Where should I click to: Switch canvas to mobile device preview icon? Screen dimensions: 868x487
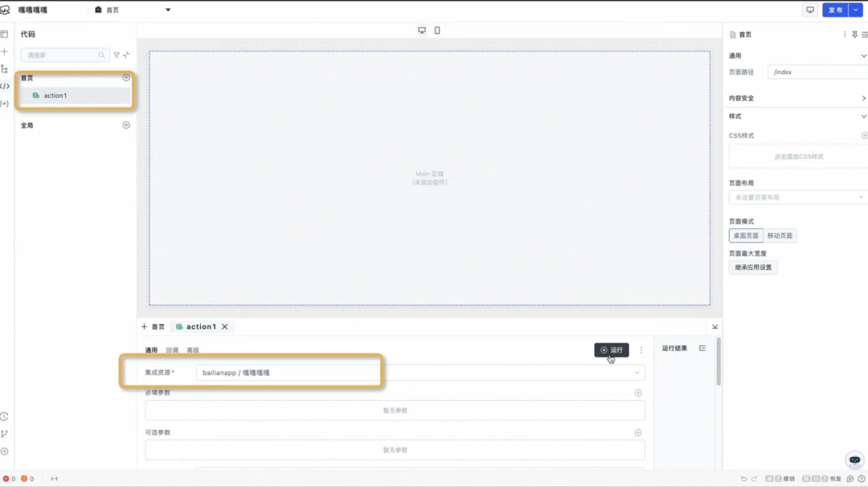pos(437,31)
